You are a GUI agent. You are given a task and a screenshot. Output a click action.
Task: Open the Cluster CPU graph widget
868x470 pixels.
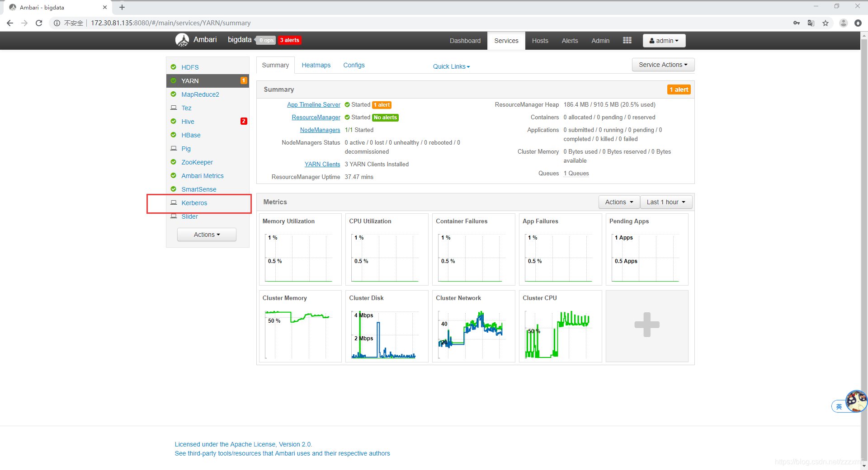560,326
